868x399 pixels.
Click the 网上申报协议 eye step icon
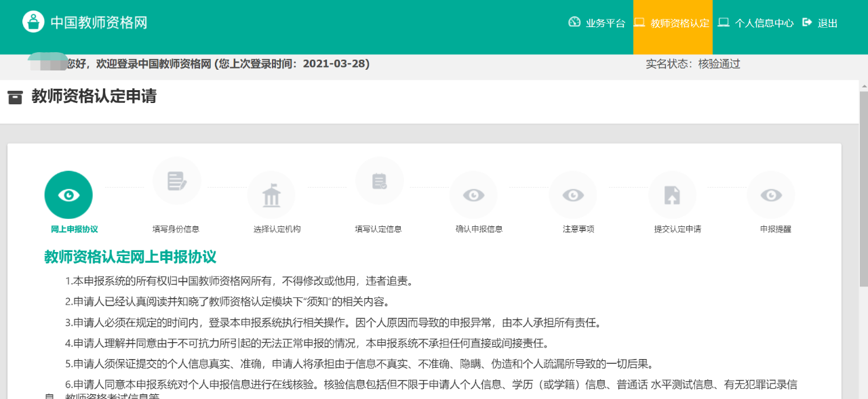click(68, 195)
